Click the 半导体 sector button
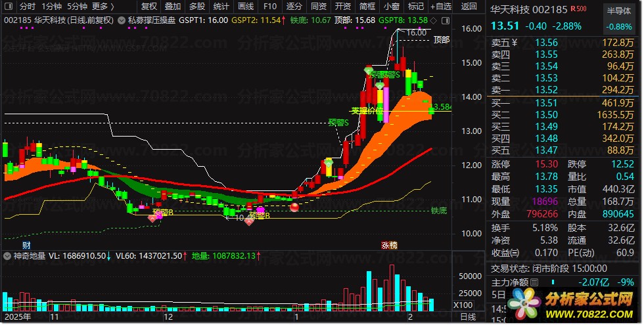 point(619,11)
